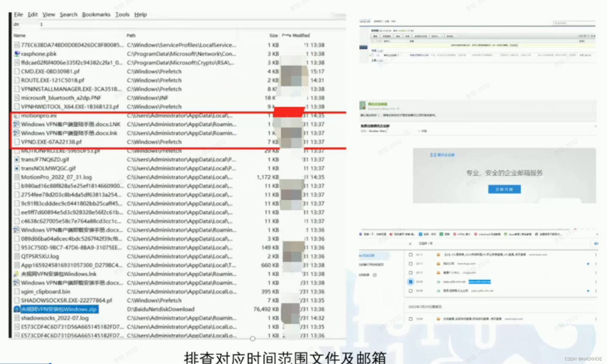Click the 央视网VPN安装包Windows.lnk shortcut icon
Screen dimensions: 607x364
pyautogui.click(x=17, y=274)
